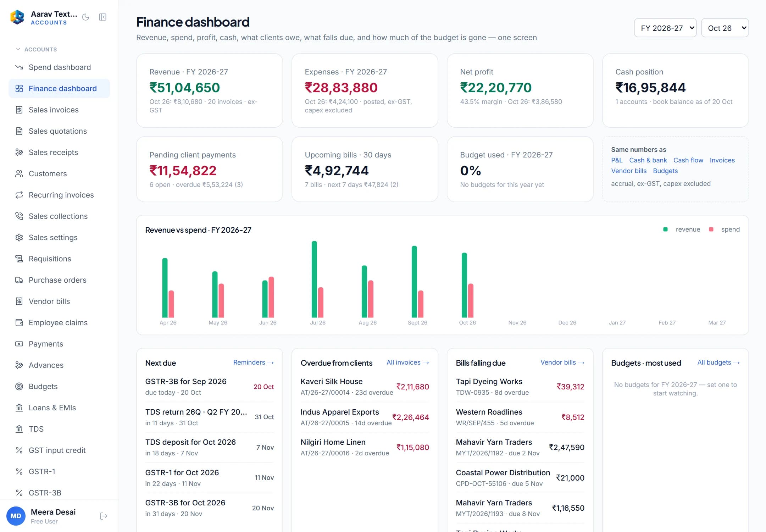Viewport: 766px width, 532px height.
Task: Click the Spend dashboard trend icon
Action: 19,67
